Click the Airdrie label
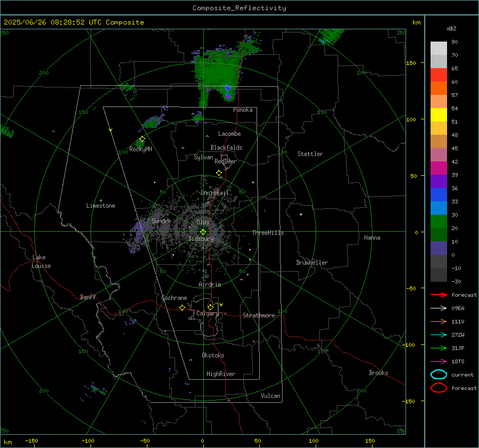 click(210, 284)
